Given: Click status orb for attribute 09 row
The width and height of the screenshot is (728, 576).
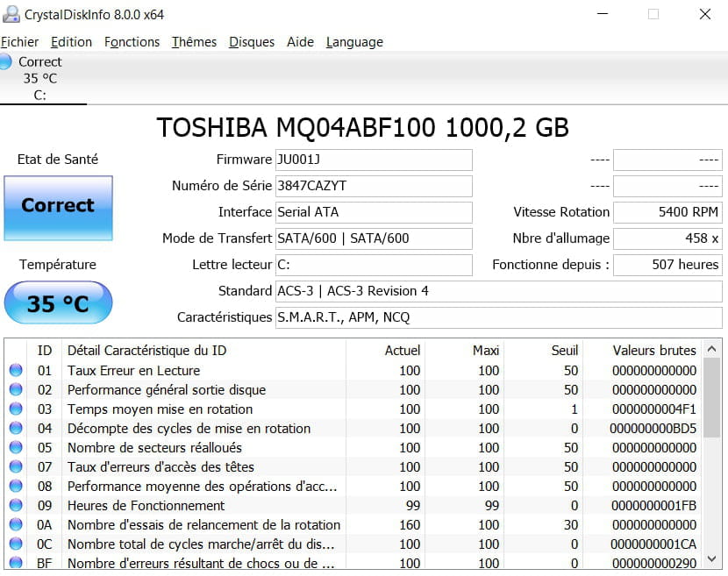Looking at the screenshot, I should (x=16, y=505).
